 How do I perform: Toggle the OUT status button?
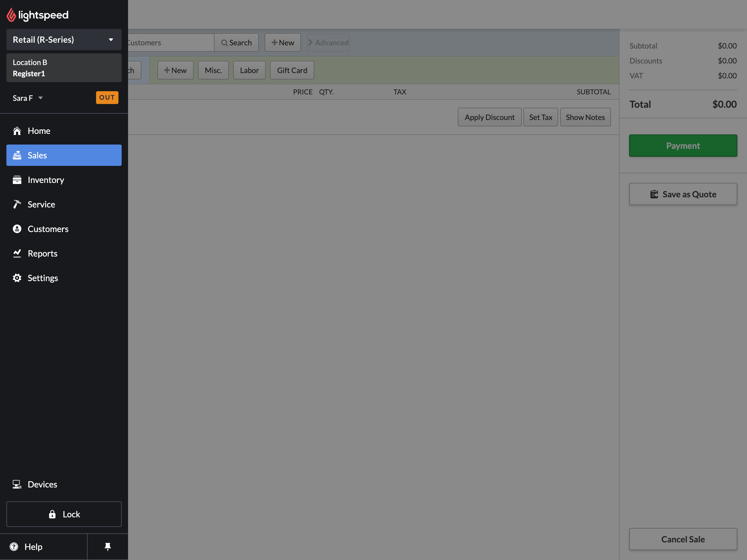click(106, 97)
